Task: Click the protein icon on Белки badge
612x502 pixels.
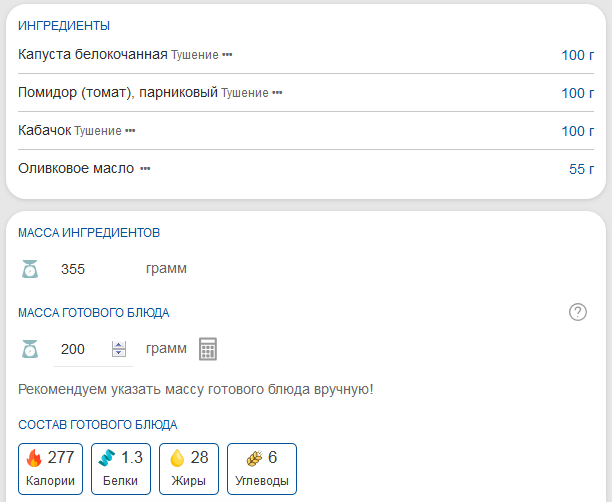Action: click(x=107, y=458)
